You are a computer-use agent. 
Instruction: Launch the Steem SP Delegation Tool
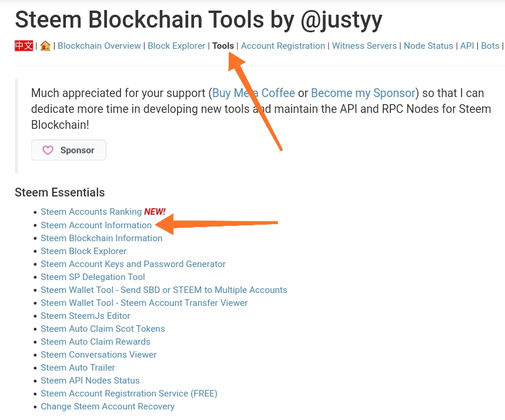click(x=93, y=277)
